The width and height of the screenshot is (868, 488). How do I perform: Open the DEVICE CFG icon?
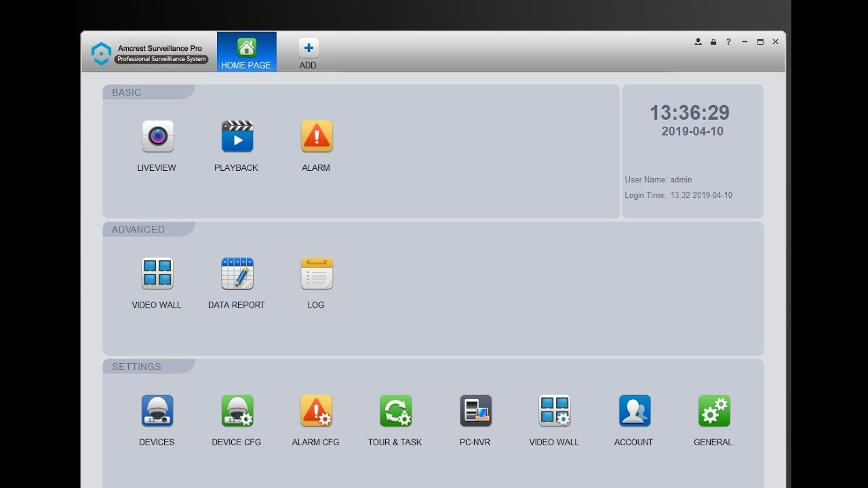click(x=237, y=411)
